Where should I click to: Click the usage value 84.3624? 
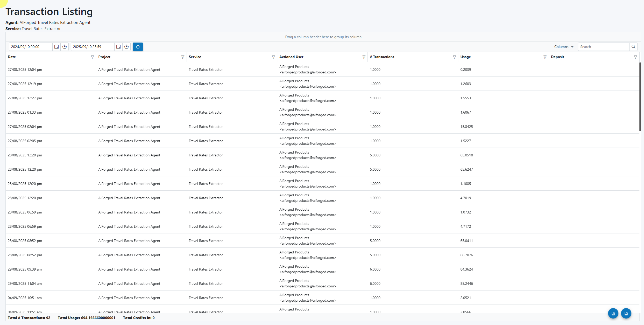(x=466, y=269)
